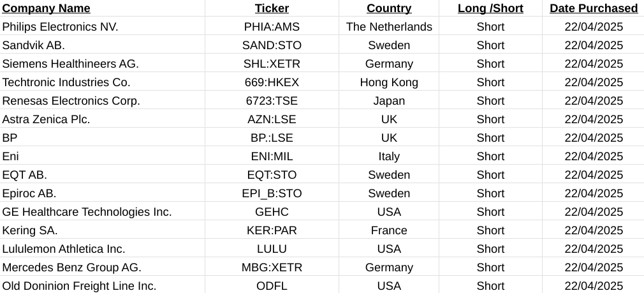
Task: Click the Mercedes Benz Group AG. cell
Action: pos(72,267)
